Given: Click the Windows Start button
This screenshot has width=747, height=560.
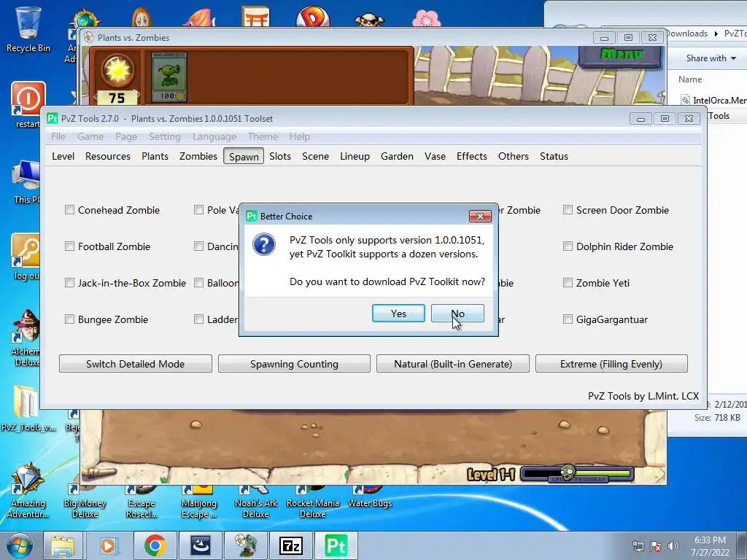Looking at the screenshot, I should coord(18,545).
